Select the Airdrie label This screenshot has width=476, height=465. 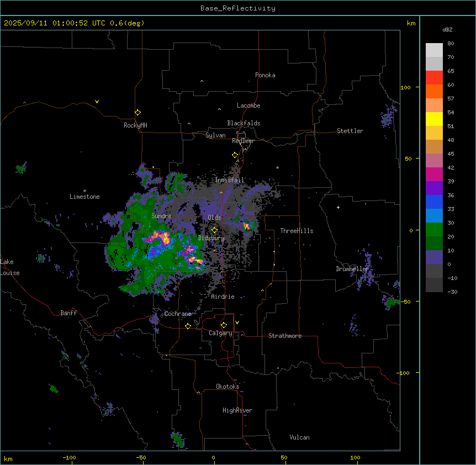[x=223, y=297]
